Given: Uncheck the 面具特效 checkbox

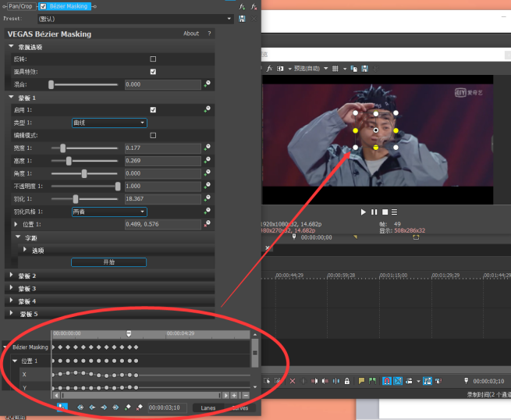Looking at the screenshot, I should (x=153, y=72).
